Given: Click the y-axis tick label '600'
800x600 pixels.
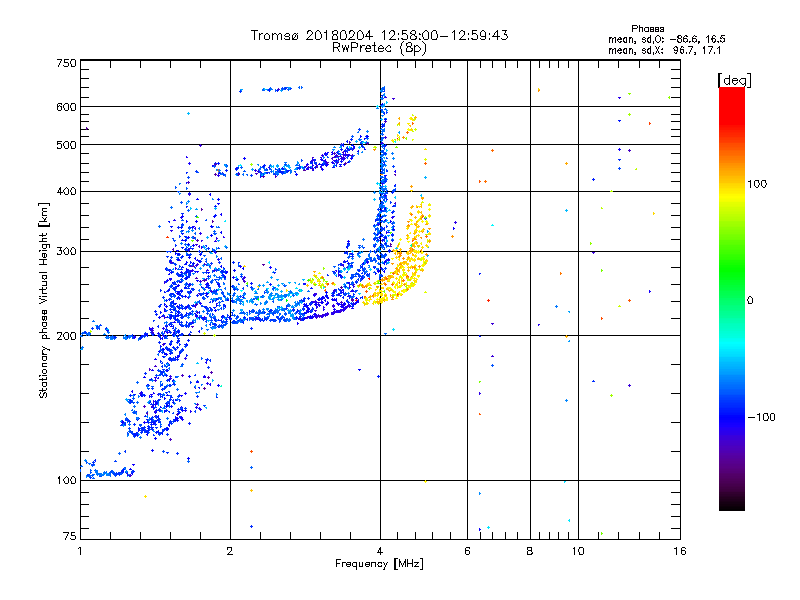Looking at the screenshot, I should coord(66,107).
